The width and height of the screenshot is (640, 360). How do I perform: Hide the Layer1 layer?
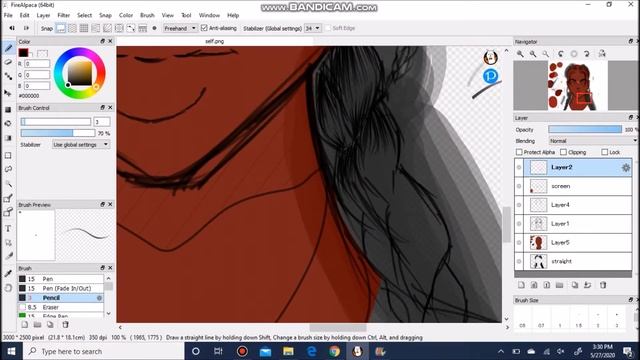[519, 224]
